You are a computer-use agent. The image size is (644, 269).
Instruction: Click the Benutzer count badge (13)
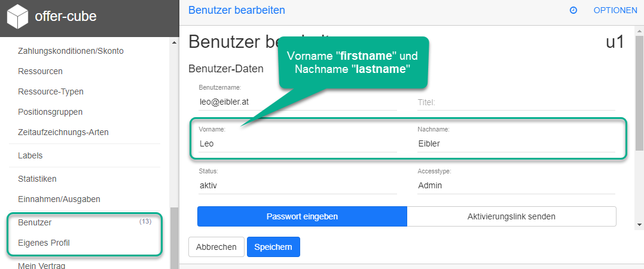click(145, 222)
